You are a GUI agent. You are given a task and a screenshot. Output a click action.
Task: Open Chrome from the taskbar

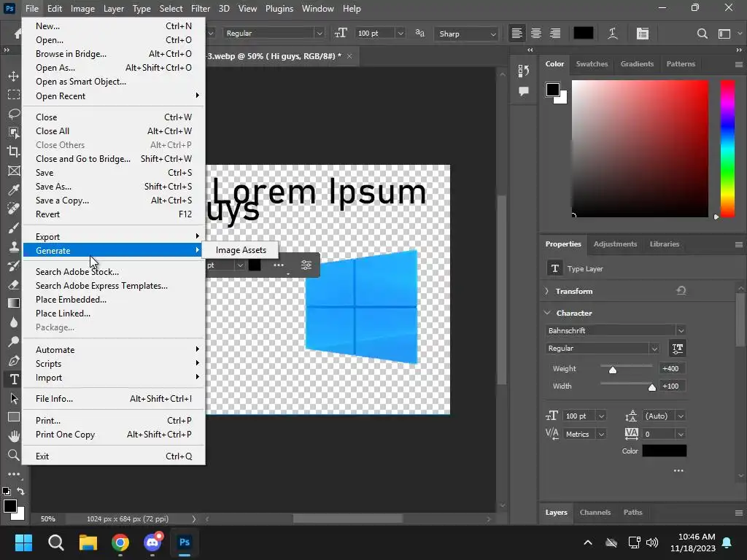point(120,542)
